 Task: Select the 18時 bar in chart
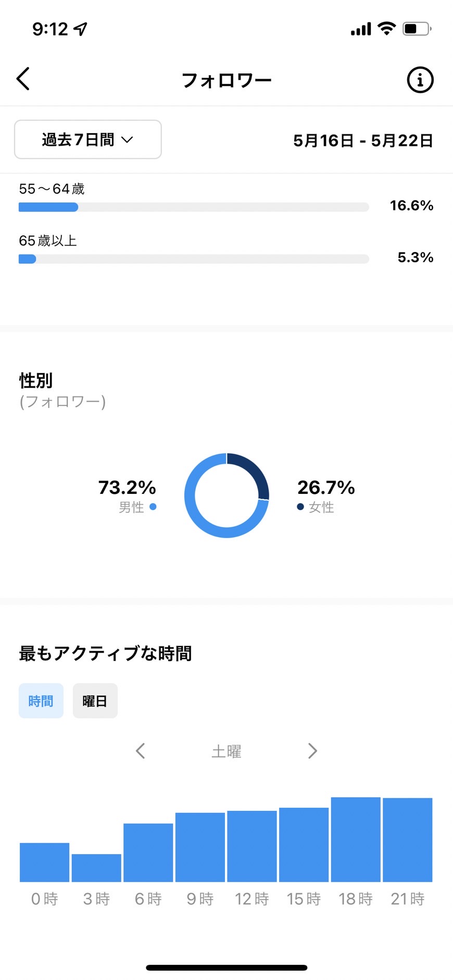point(356,839)
